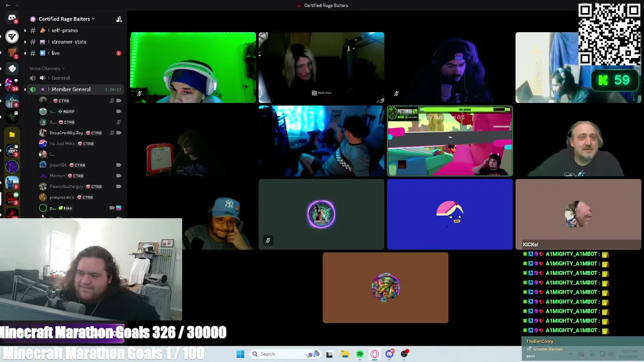The height and width of the screenshot is (362, 644).
Task: Open Task View from the taskbar
Action: point(330,354)
